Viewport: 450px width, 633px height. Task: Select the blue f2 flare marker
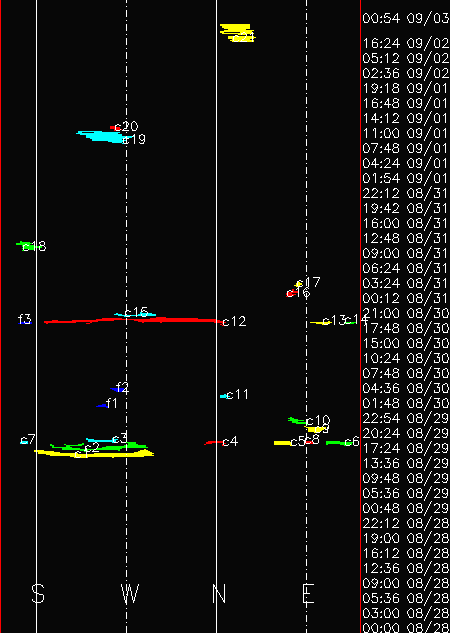117,389
